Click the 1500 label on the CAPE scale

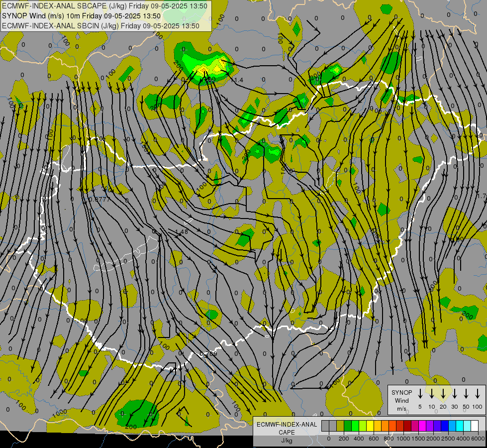click(x=418, y=439)
